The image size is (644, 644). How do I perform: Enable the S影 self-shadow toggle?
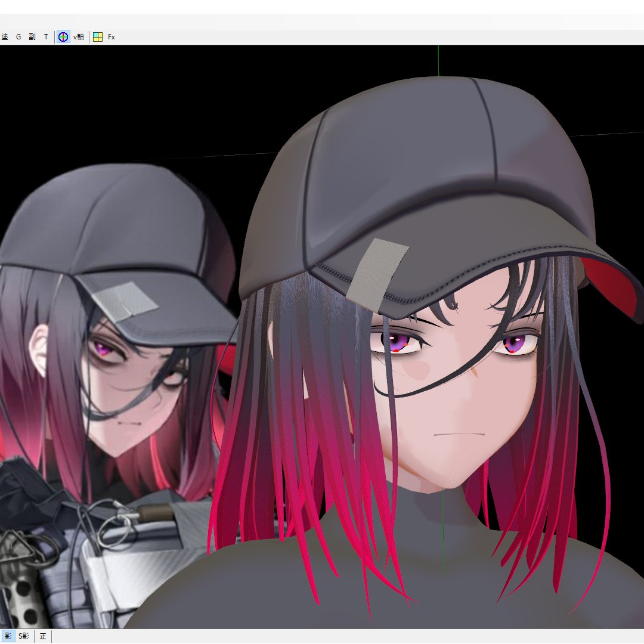[23, 636]
